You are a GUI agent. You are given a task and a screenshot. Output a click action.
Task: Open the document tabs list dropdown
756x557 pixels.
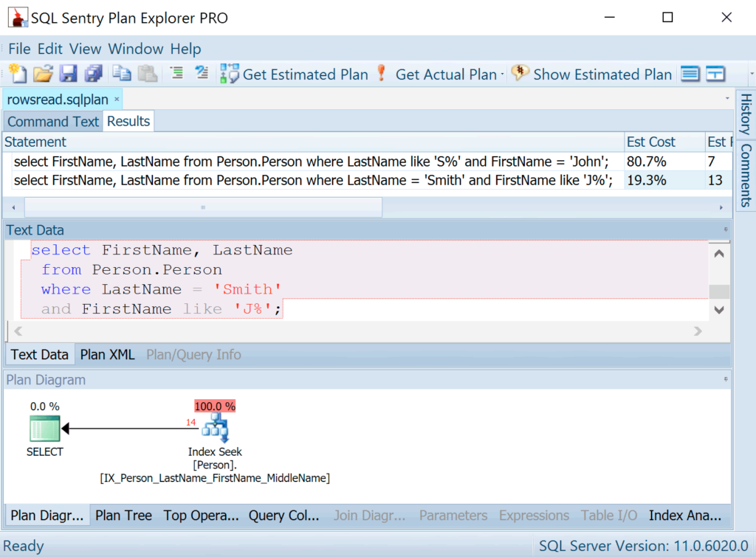tap(726, 98)
